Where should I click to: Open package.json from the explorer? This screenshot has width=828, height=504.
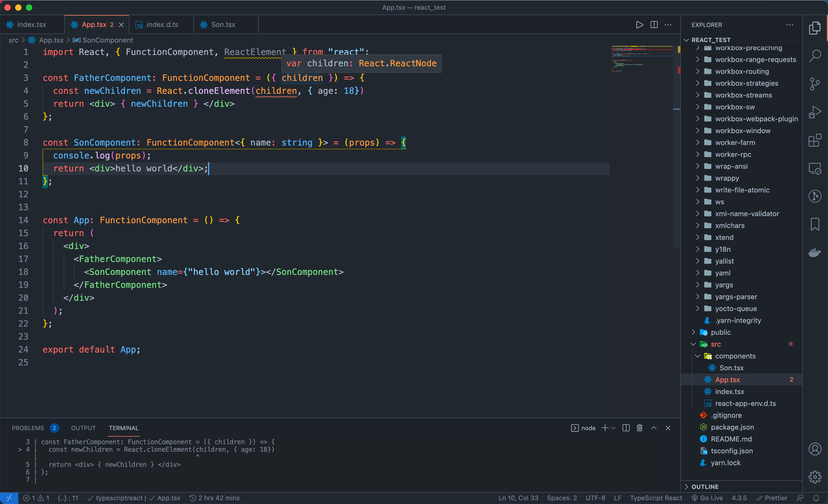[x=732, y=427]
